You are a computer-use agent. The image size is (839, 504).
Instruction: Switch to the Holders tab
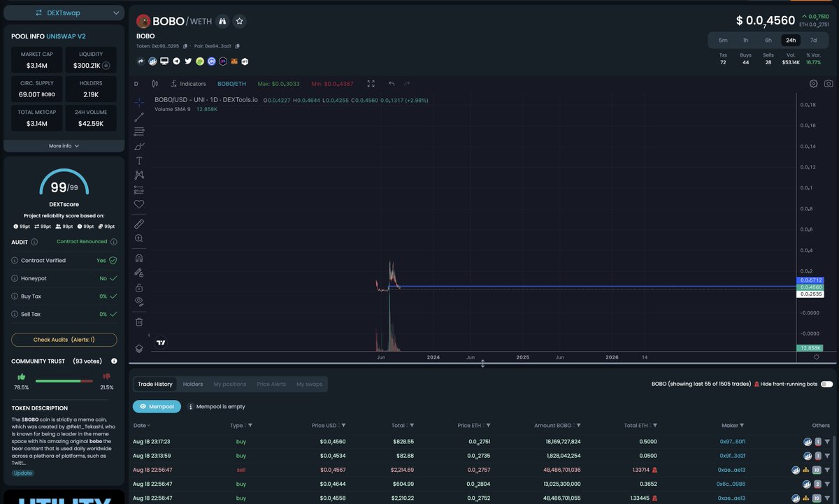click(x=193, y=384)
